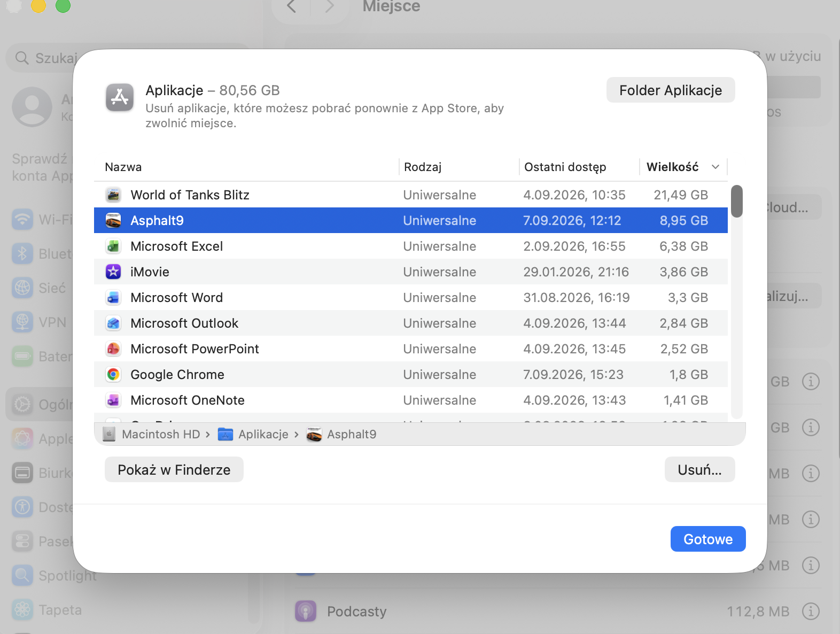Open the Sieć globe icon in sidebar
Viewport: 840px width, 634px height.
[22, 288]
